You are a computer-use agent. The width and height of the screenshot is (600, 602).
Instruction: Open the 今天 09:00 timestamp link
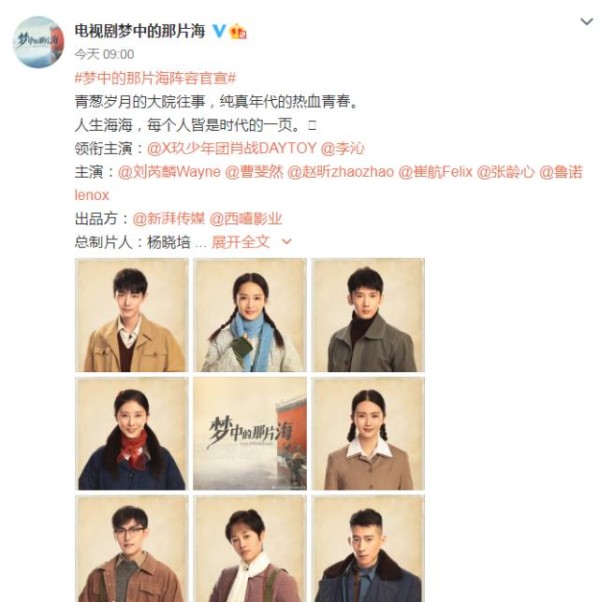pos(104,54)
